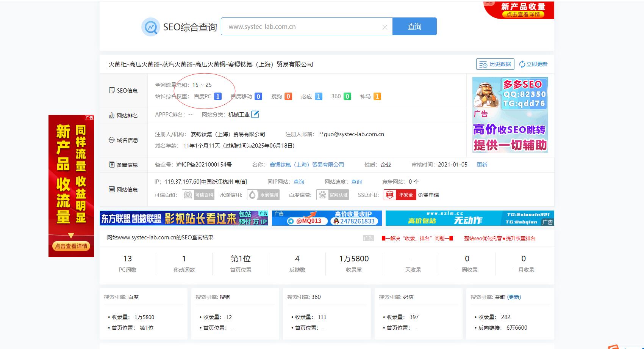
Task: Click the 一周收录 stat
Action: 467,263
